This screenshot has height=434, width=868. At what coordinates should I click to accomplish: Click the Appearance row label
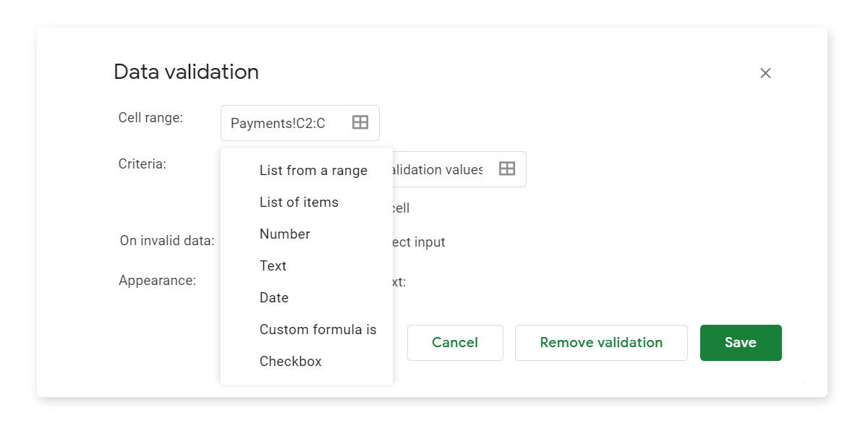(x=156, y=280)
